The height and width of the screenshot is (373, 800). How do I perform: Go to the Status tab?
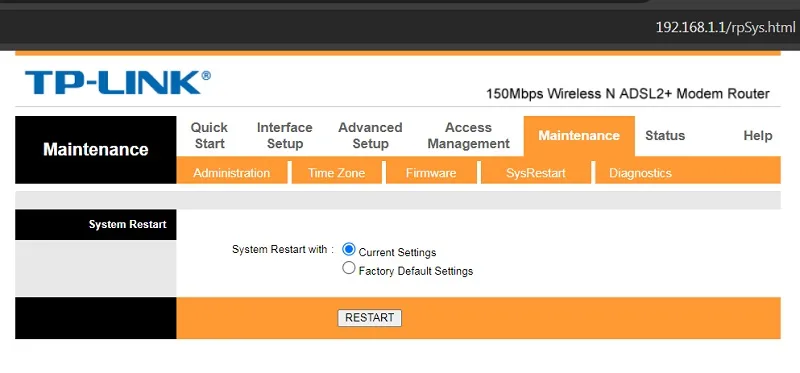665,136
